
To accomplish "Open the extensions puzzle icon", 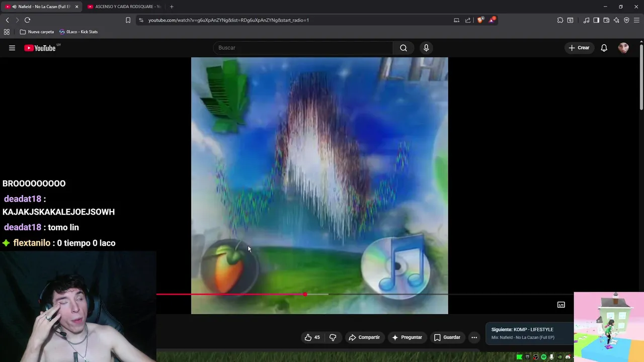I will click(560, 20).
